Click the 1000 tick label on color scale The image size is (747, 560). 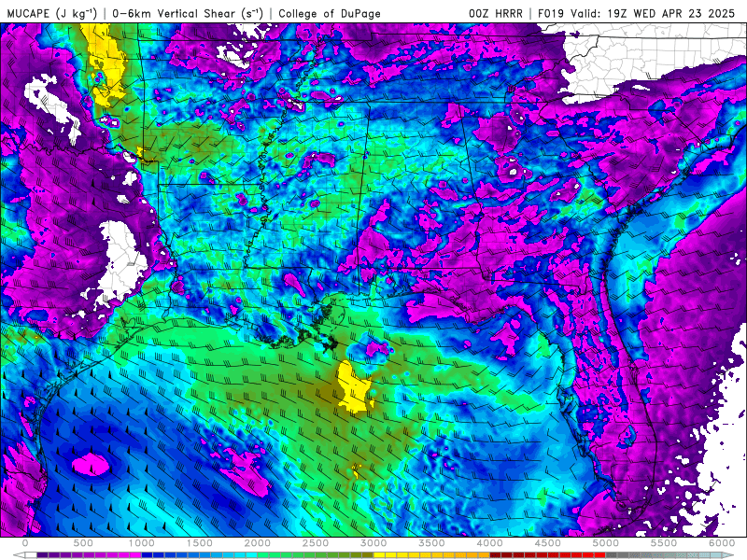[142, 543]
